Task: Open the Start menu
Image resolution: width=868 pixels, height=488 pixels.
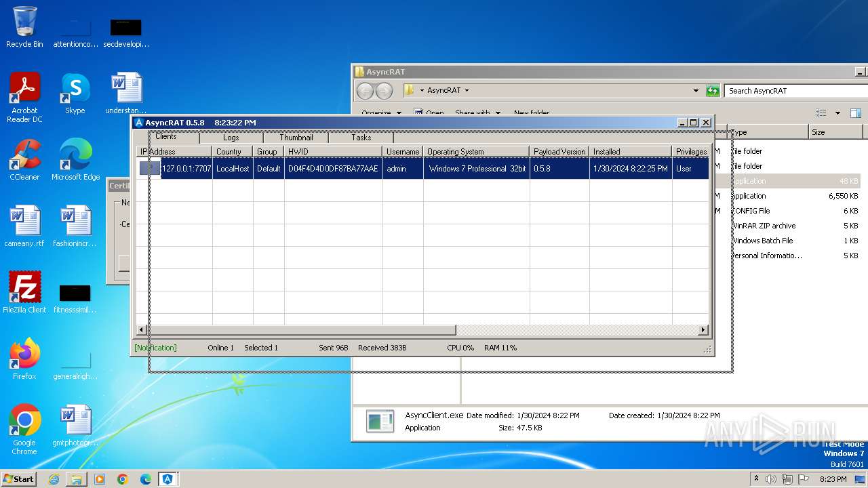Action: pyautogui.click(x=19, y=479)
